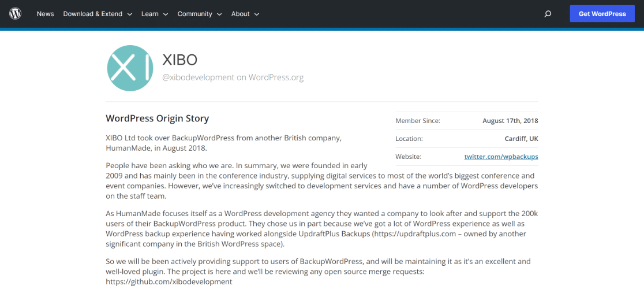Click the https://github.com/xibodevelopment URL text

click(x=169, y=282)
